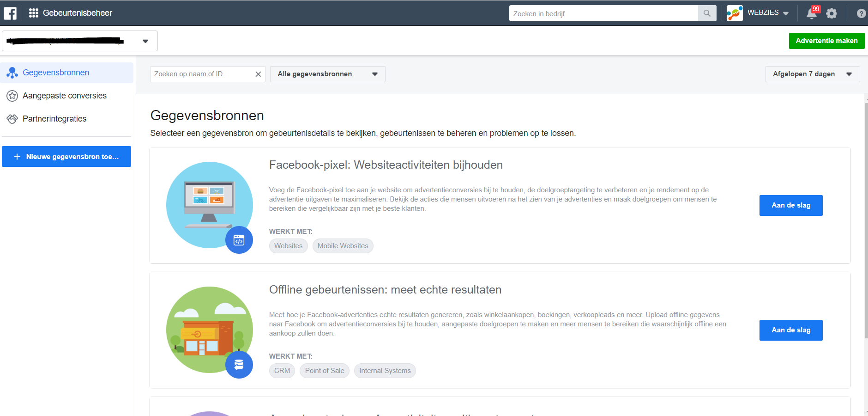Screen dimensions: 868x416
Task: Open the nine-dot apps grid menu
Action: click(34, 13)
